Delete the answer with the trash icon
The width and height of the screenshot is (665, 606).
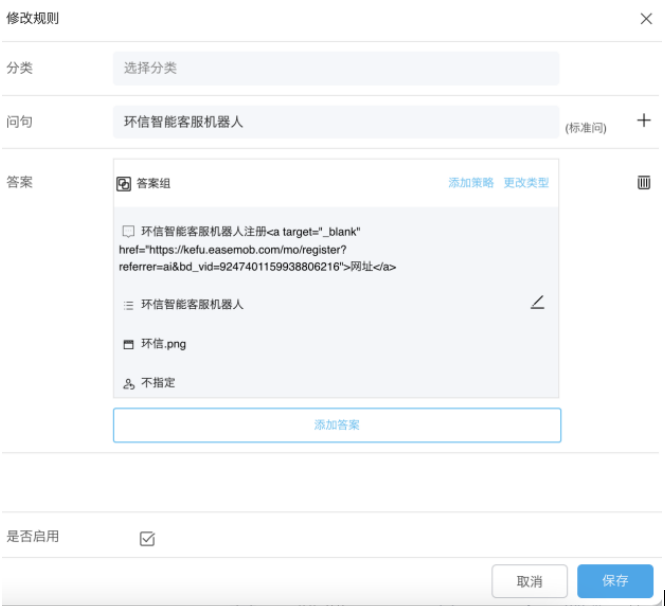[644, 182]
